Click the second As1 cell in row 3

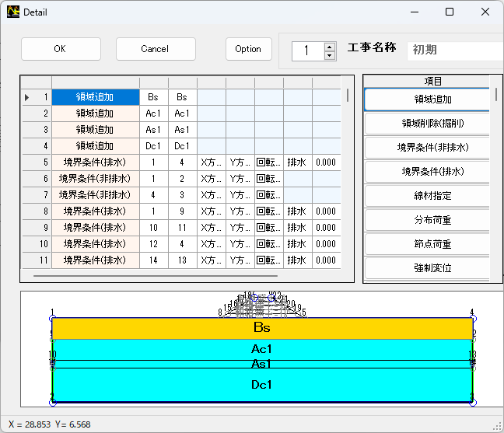[x=183, y=130]
